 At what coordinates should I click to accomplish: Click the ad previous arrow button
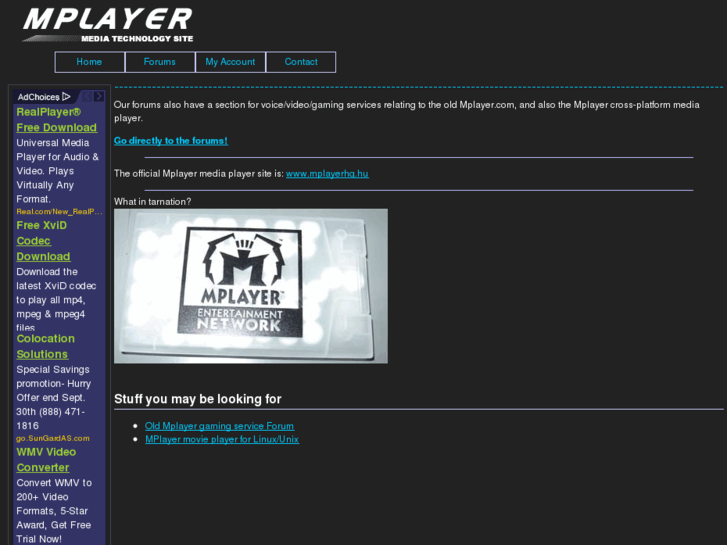tap(87, 96)
